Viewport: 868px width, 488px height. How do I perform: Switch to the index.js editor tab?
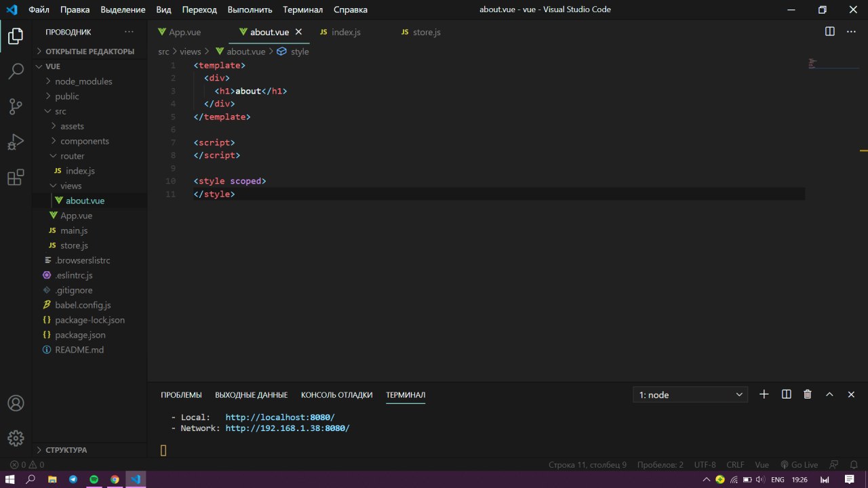346,32
